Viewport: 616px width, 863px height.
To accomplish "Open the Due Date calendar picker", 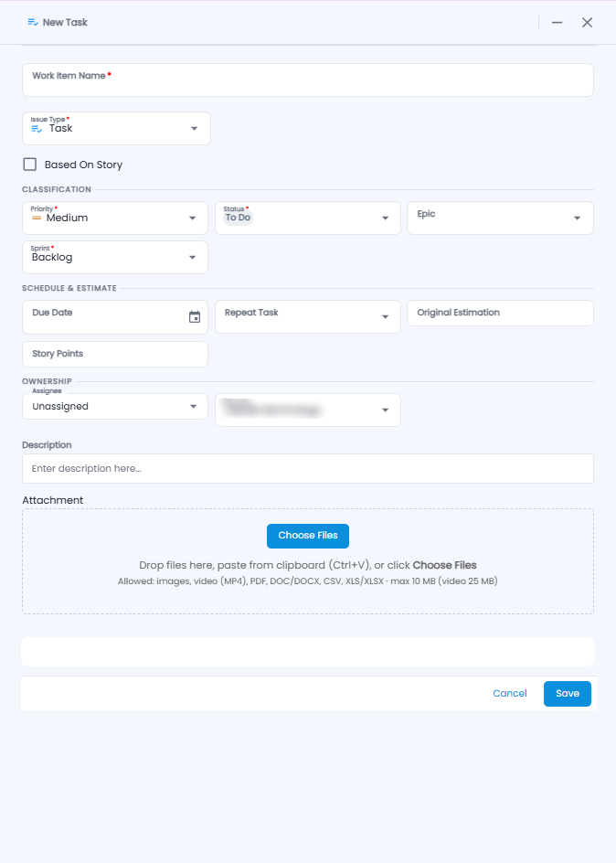I will tap(195, 317).
